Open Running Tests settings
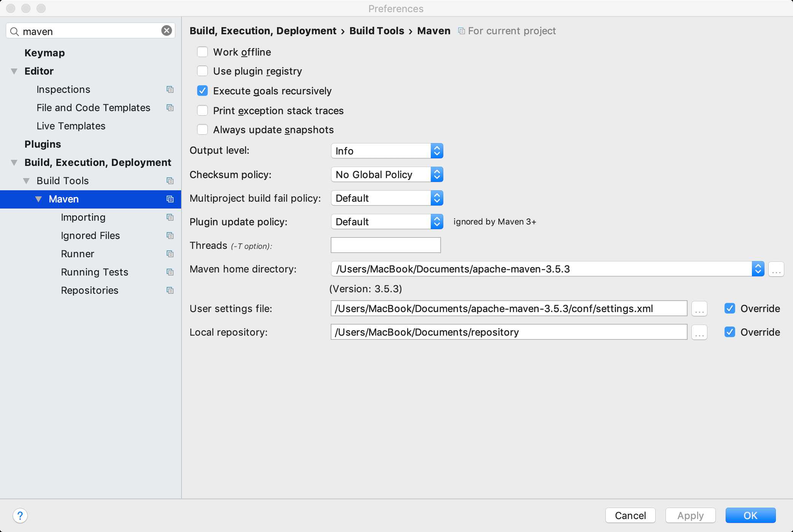The height and width of the screenshot is (532, 793). point(95,272)
